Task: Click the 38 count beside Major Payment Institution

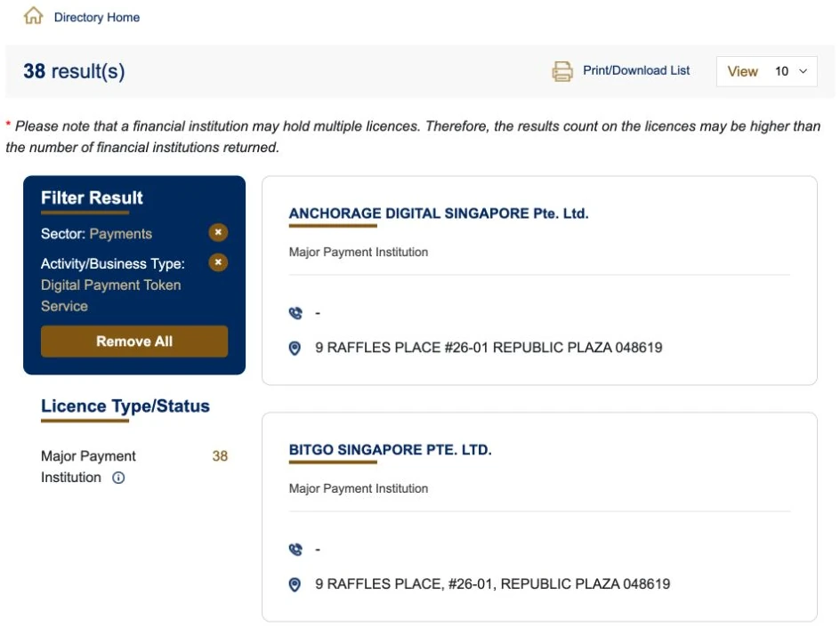Action: click(x=220, y=456)
